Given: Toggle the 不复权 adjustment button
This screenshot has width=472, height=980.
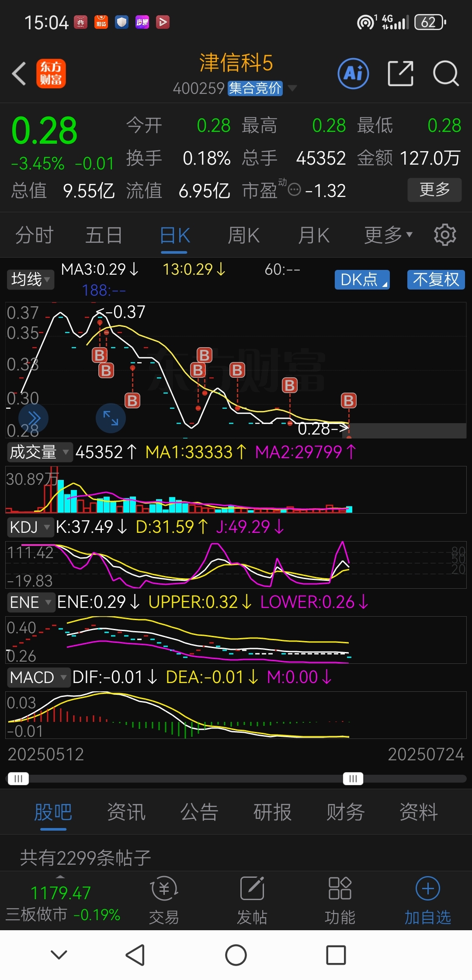Looking at the screenshot, I should [436, 280].
